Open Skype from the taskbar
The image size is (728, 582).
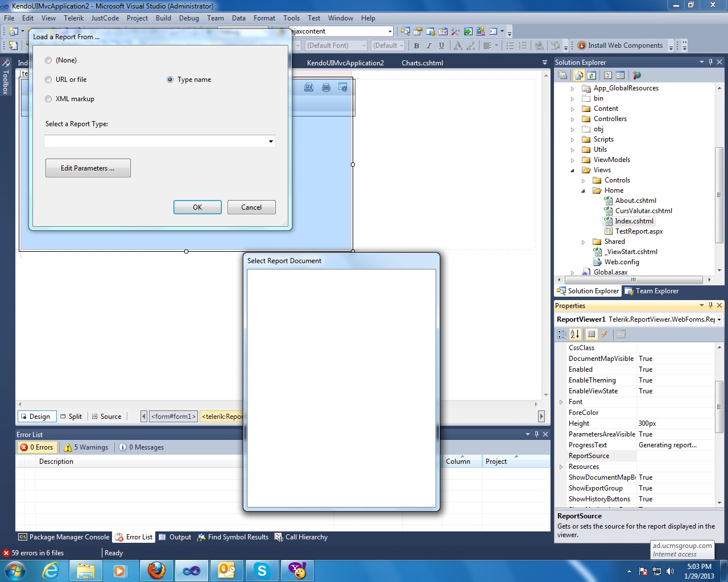click(262, 570)
